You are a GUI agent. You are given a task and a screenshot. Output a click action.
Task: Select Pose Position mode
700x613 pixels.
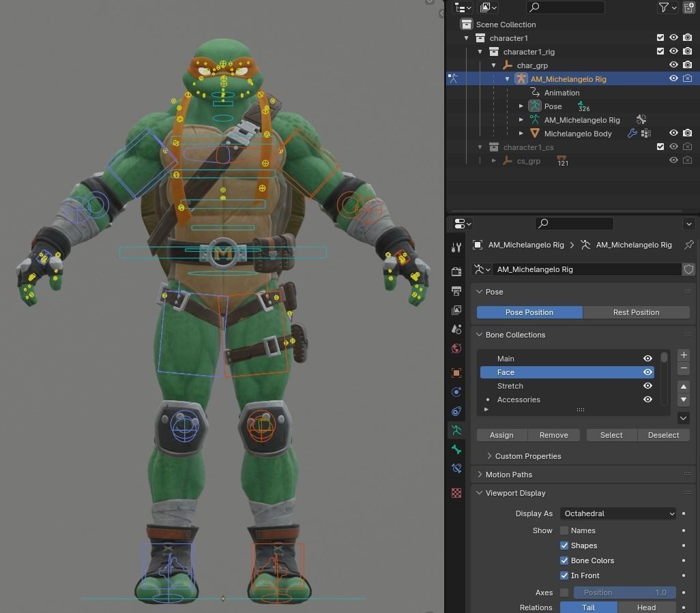[529, 312]
